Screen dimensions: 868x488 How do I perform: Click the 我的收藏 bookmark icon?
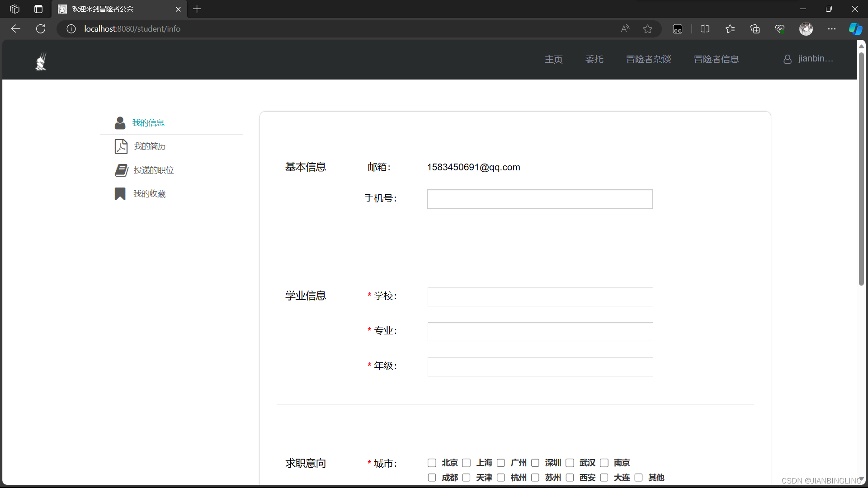tap(120, 194)
